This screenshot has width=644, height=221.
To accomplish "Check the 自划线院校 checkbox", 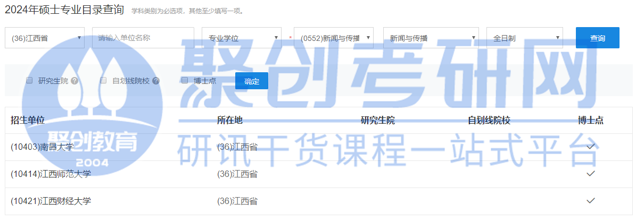I will click(x=103, y=80).
